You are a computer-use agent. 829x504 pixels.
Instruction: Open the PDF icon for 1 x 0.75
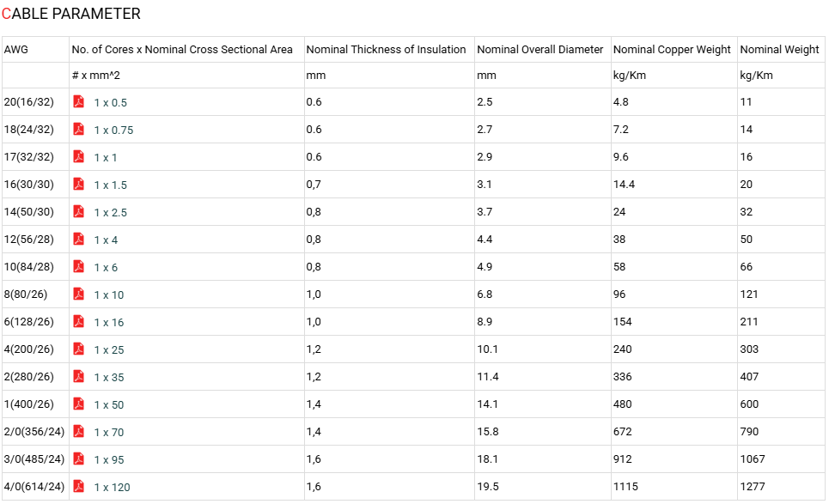pos(79,129)
